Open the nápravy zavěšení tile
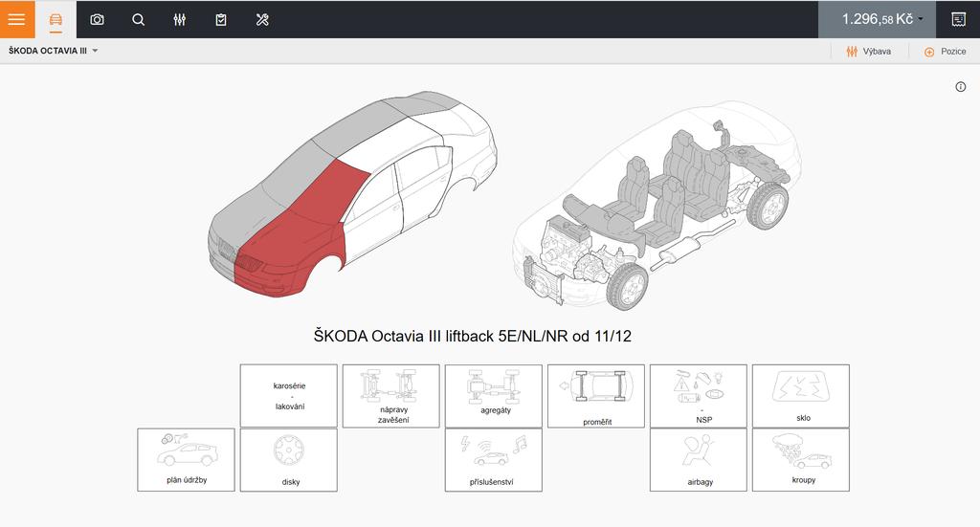Viewport: 980px width, 527px height. [x=391, y=396]
